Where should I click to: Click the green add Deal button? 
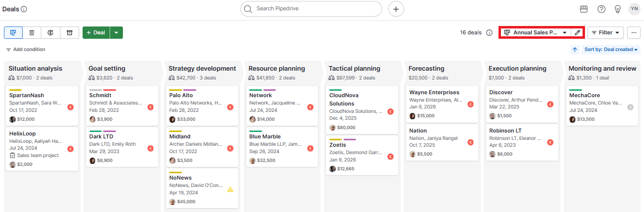[x=96, y=32]
